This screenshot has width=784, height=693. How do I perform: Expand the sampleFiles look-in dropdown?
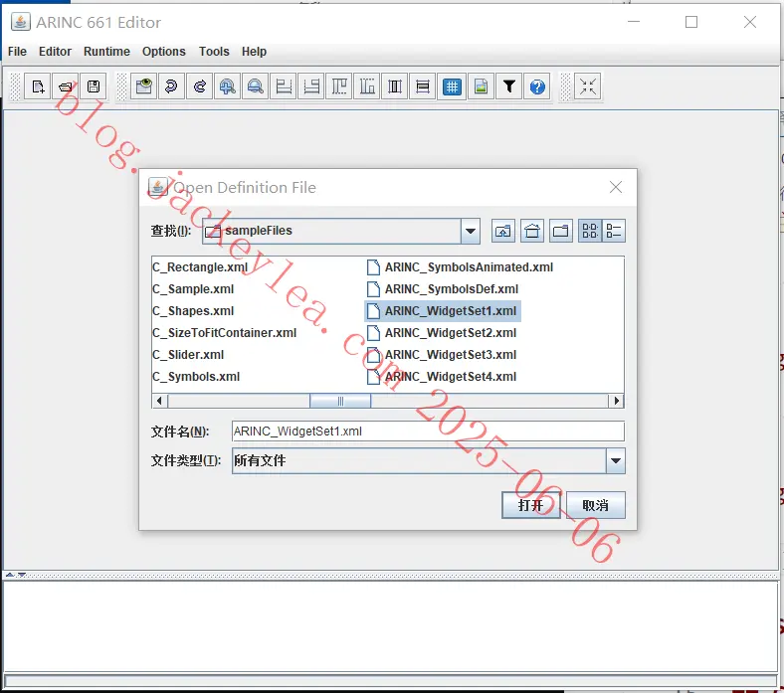(471, 231)
